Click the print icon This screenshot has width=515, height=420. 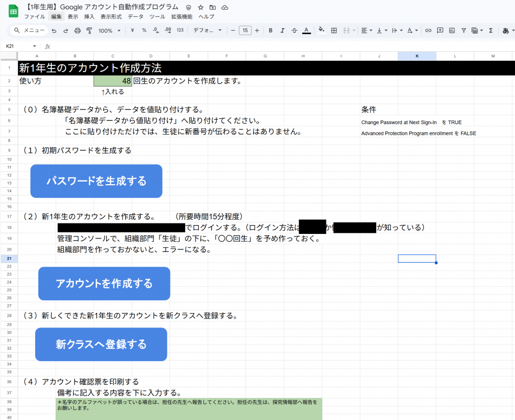point(77,31)
